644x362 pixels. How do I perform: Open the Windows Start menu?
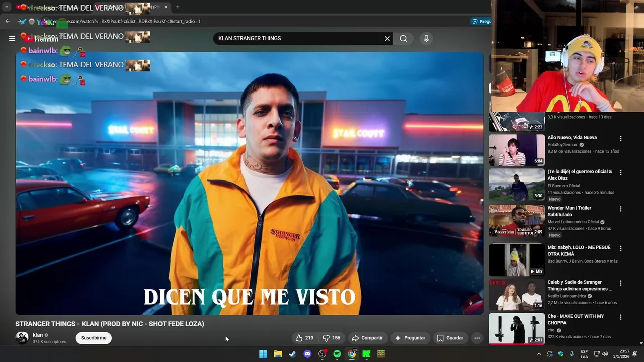coord(263,354)
